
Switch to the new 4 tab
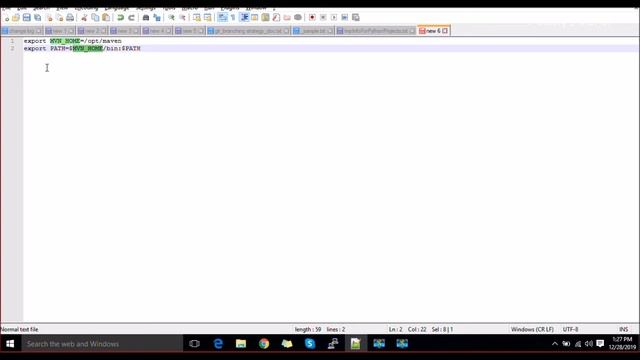[x=156, y=31]
